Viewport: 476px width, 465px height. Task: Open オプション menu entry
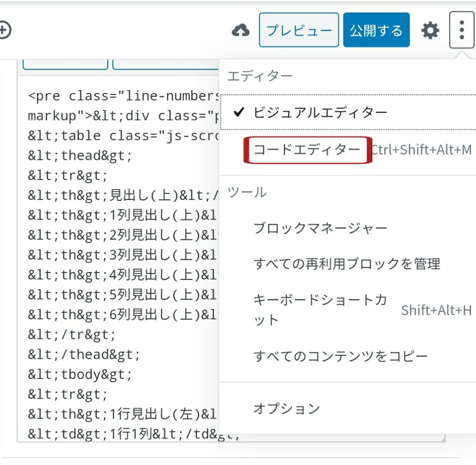click(x=348, y=409)
